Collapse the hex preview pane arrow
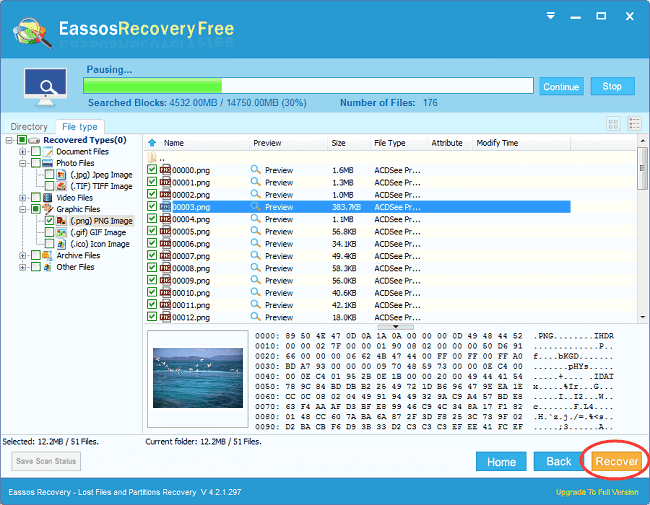This screenshot has height=505, width=650. tap(395, 327)
